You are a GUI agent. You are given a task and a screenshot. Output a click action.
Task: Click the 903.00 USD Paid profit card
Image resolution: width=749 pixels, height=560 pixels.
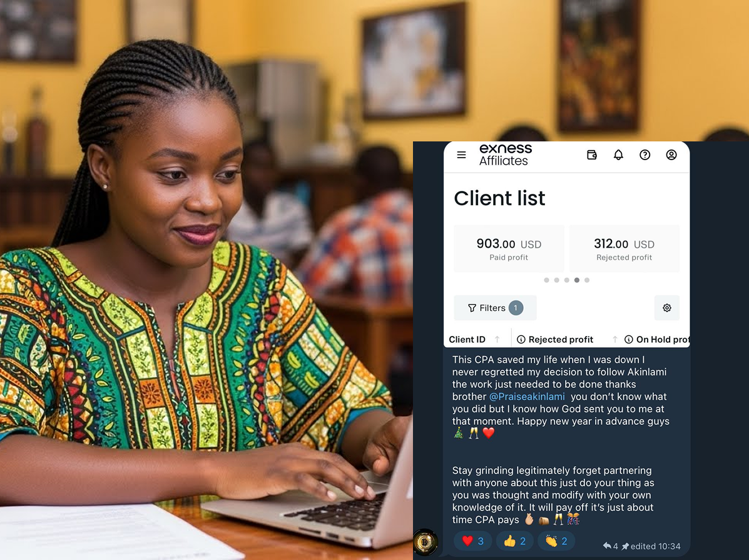tap(509, 249)
